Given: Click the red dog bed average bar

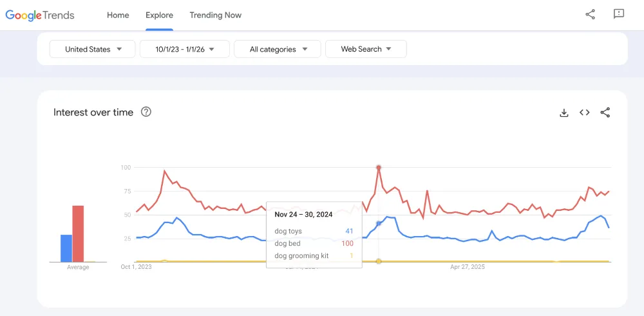Looking at the screenshot, I should point(78,233).
